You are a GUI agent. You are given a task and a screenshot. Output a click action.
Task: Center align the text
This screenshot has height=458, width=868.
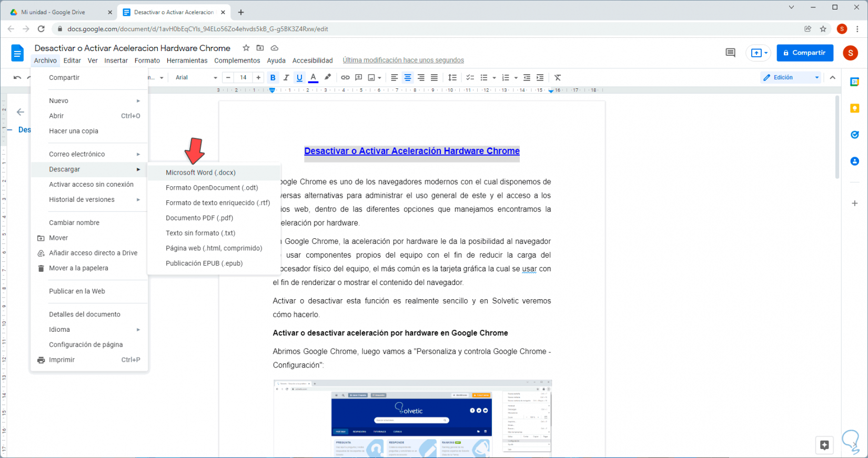tap(408, 78)
